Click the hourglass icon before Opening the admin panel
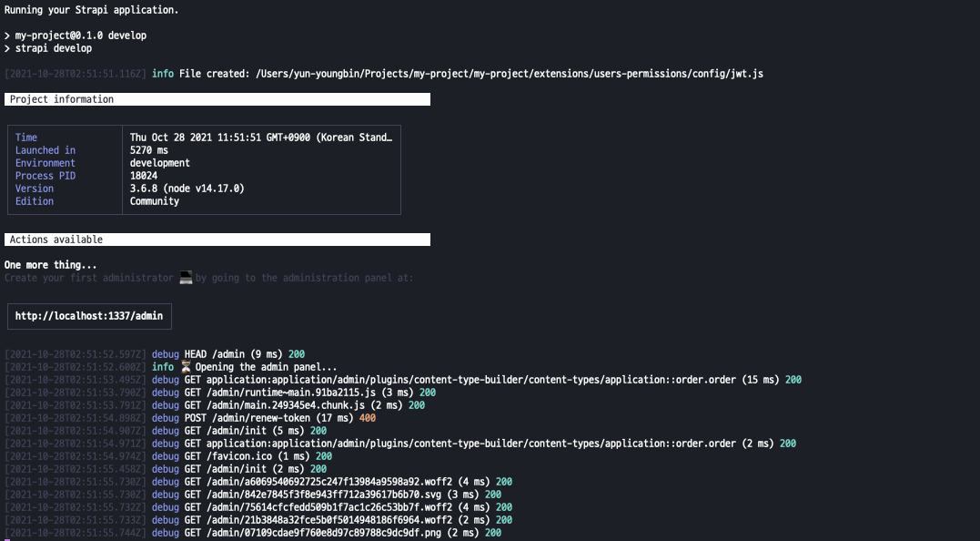 click(186, 367)
